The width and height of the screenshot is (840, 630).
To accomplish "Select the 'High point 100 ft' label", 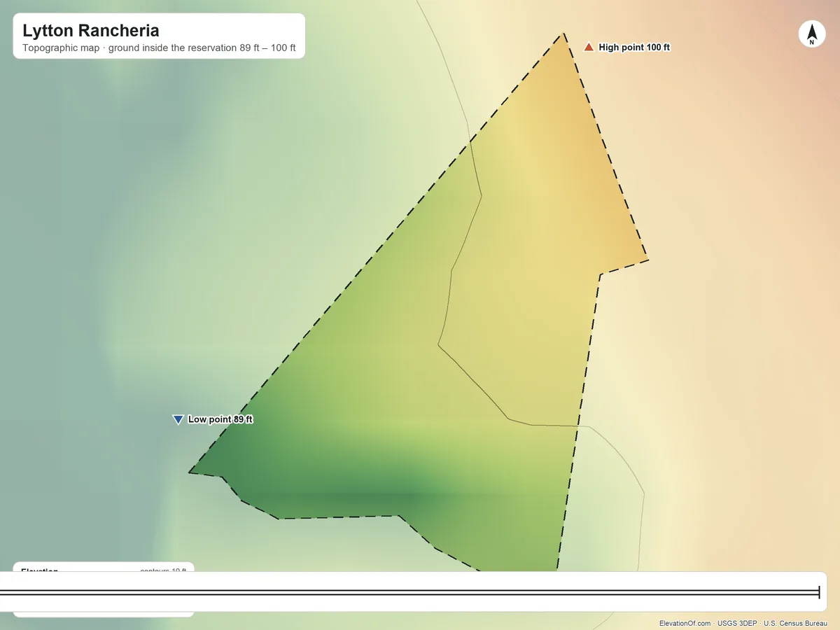I will [634, 47].
